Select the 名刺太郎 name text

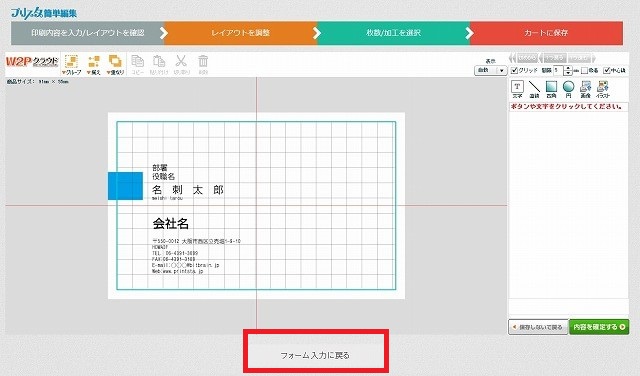[188, 190]
